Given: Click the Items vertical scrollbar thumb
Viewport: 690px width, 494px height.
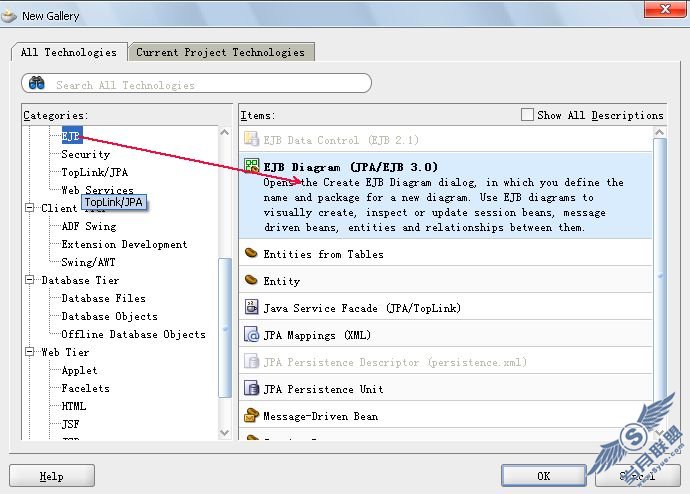Looking at the screenshot, I should (660, 275).
